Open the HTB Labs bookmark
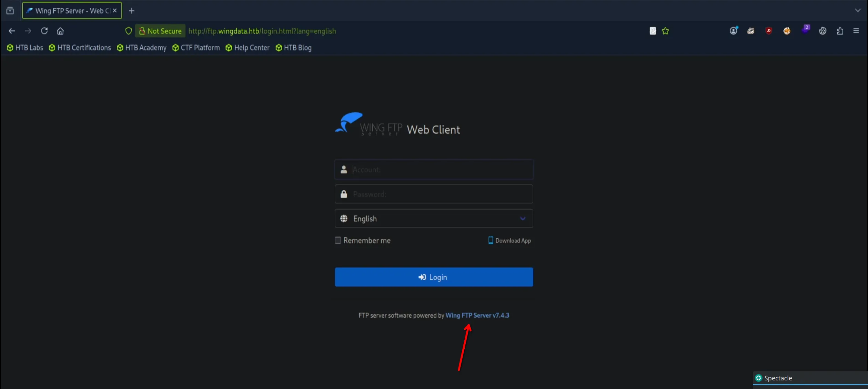This screenshot has width=868, height=389. pyautogui.click(x=25, y=48)
